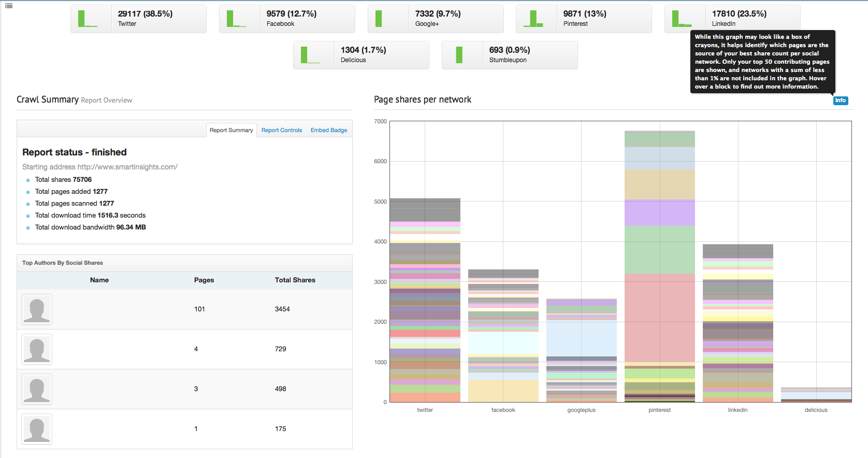This screenshot has width=868, height=458.
Task: Click the Name column header
Action: pyautogui.click(x=99, y=280)
